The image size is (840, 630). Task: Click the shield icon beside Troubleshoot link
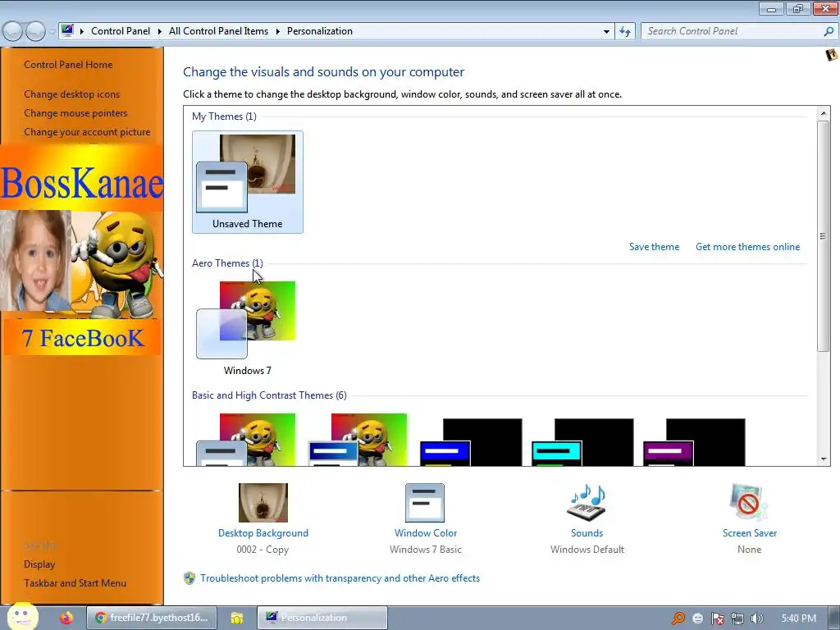point(189,578)
